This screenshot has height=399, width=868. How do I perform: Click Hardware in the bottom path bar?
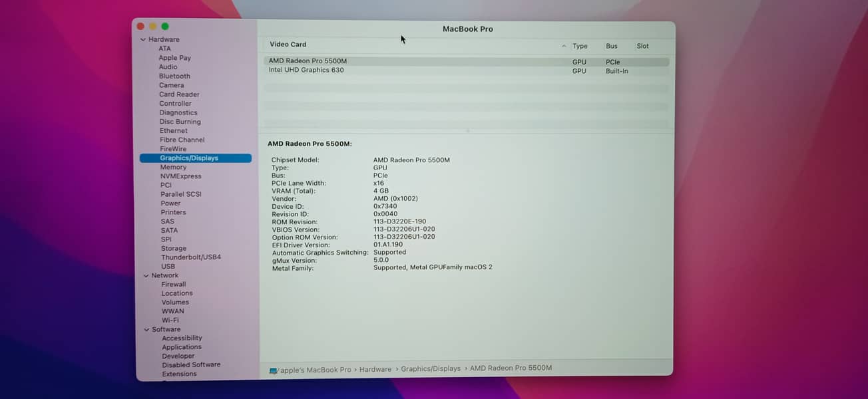pos(375,369)
